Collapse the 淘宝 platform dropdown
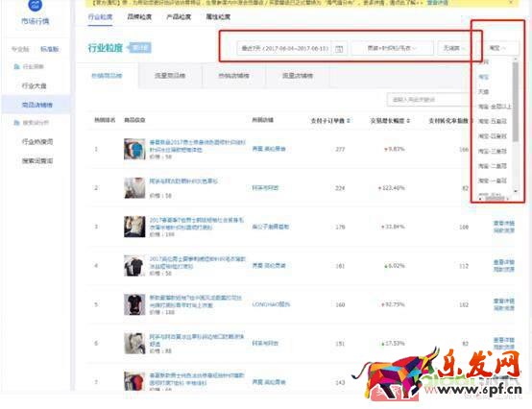This screenshot has width=532, height=409. (x=498, y=48)
